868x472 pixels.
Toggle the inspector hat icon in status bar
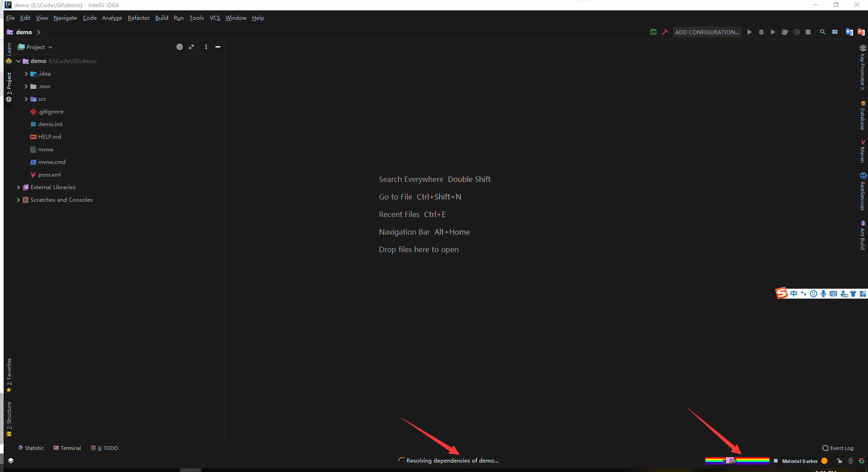850,461
